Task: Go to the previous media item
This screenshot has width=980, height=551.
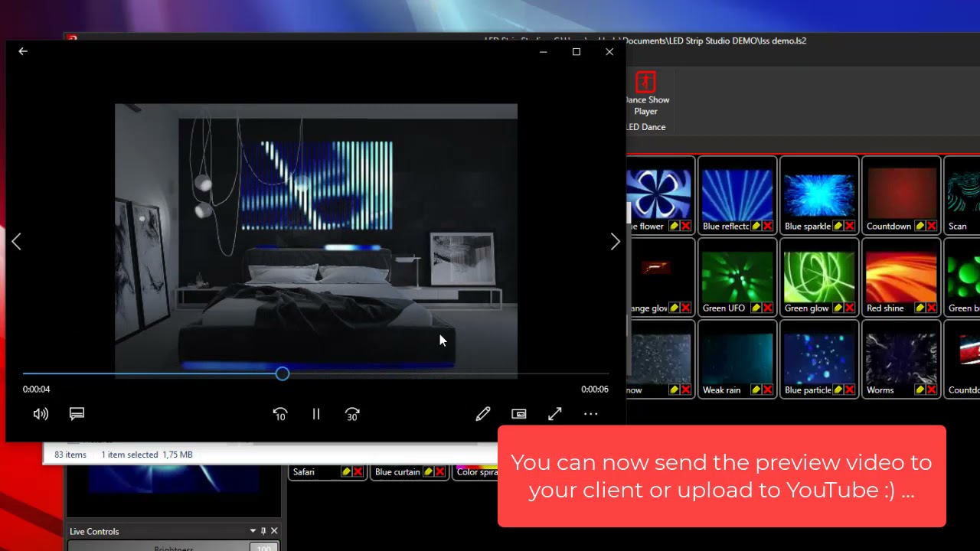Action: [17, 242]
